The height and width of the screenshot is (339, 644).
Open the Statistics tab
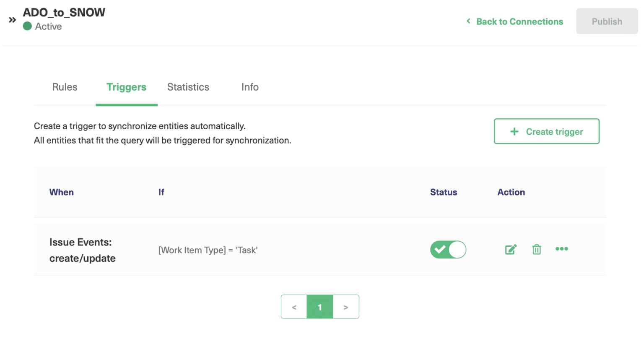pos(188,87)
